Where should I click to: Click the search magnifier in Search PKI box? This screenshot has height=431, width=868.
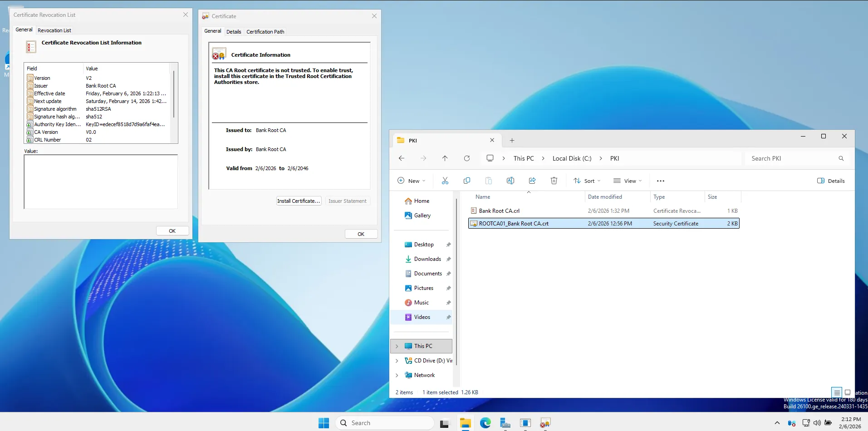coord(841,158)
